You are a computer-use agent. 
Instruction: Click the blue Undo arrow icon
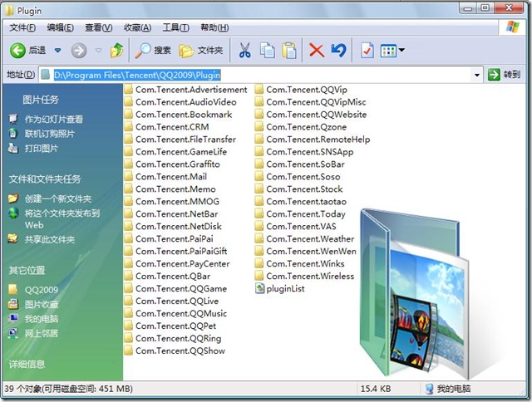338,51
